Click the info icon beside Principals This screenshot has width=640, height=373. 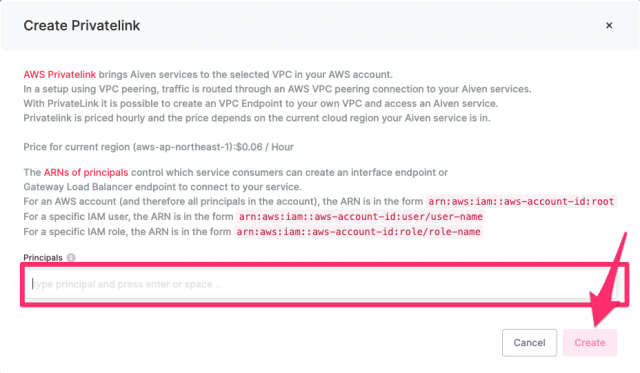[x=71, y=258]
